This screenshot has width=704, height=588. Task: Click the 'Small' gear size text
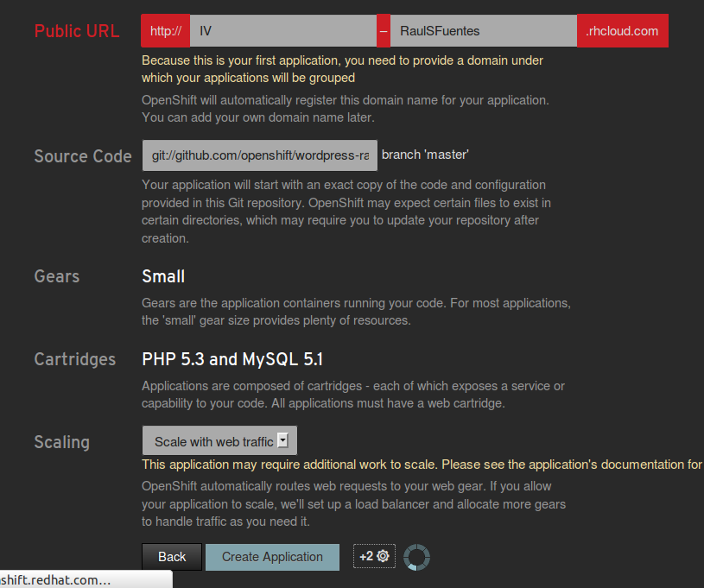pyautogui.click(x=163, y=276)
